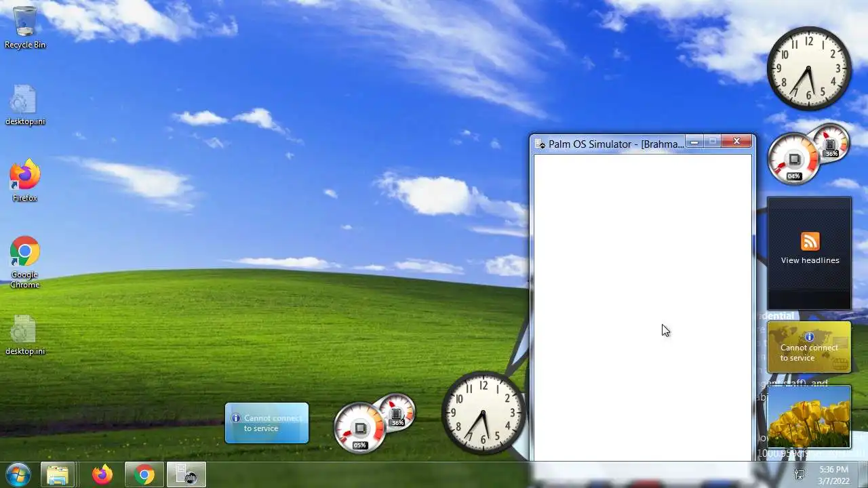Click the sidebar analog clock gadget at top right
Viewport: 868px width, 488px height.
(x=808, y=68)
